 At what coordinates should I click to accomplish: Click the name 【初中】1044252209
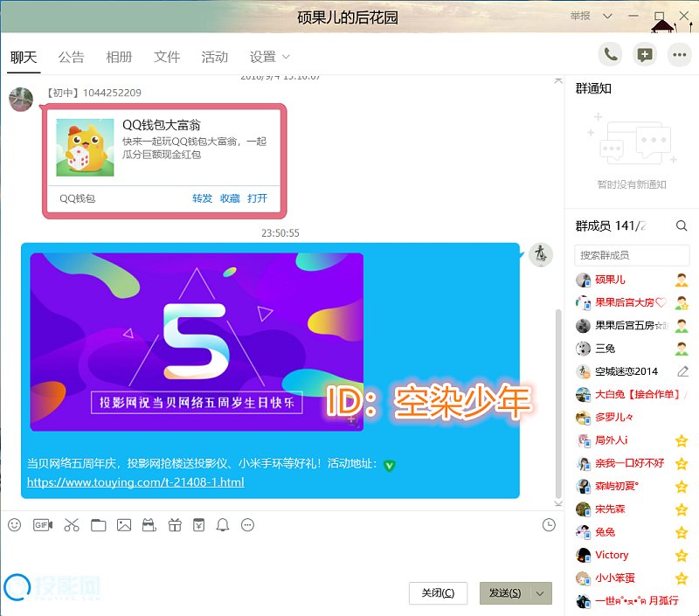(93, 93)
